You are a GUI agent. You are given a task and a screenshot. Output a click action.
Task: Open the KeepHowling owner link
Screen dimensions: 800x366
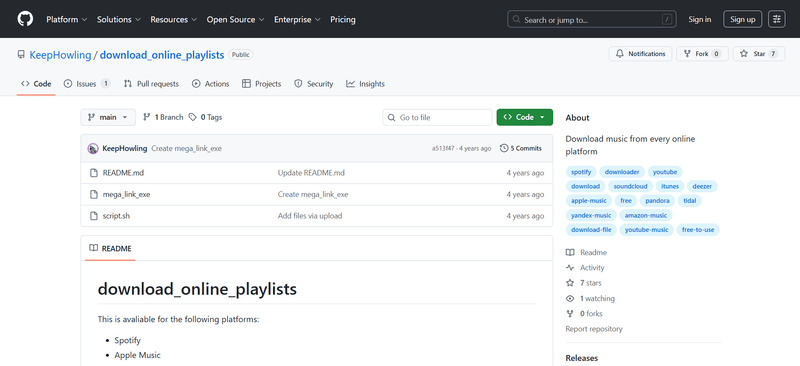click(60, 55)
